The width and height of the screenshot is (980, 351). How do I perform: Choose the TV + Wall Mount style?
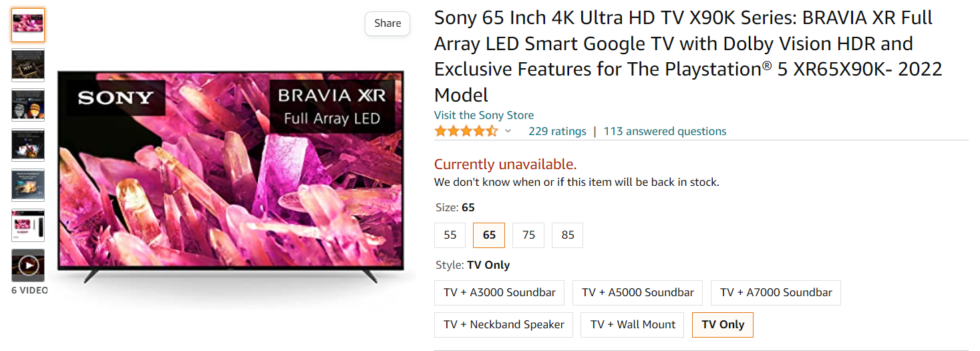tap(632, 324)
